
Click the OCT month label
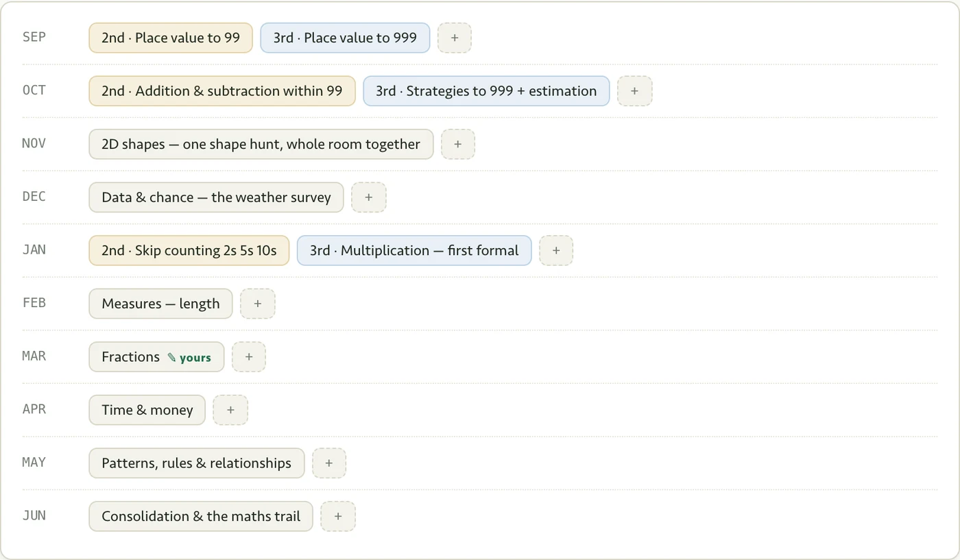(34, 90)
